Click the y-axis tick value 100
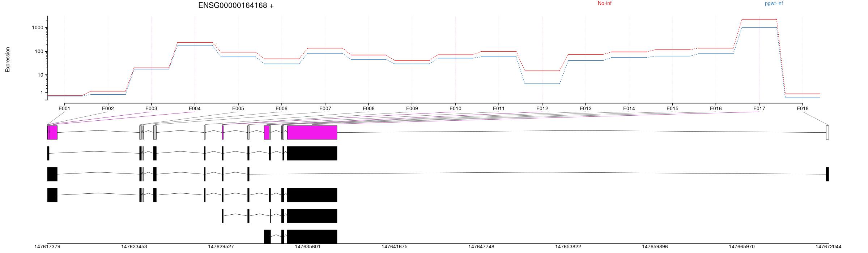Screen dimensions: 868x253 [x=39, y=52]
